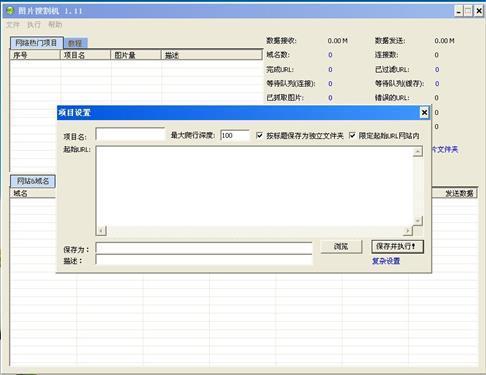Click the 保存为 path input field
Screen dimensions: 486x375
tap(204, 248)
